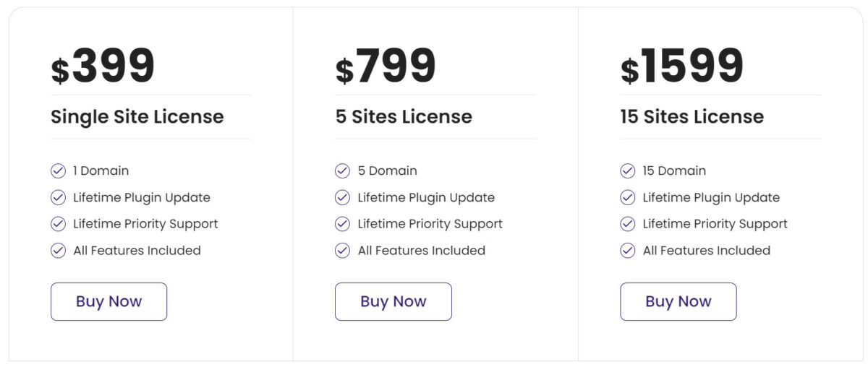Click check icon for Lifetime Priority Support in $799 plan
868x367 pixels.
343,224
